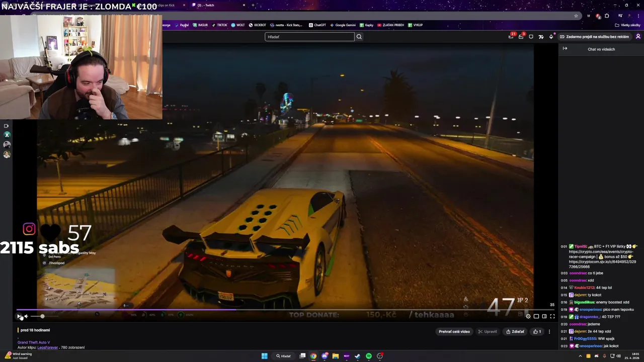Open a new browser tab

pos(253,5)
